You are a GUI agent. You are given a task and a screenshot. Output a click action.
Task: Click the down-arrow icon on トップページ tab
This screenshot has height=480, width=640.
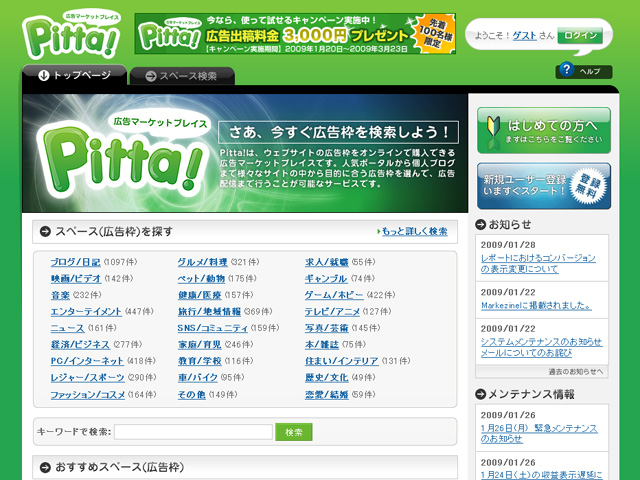point(43,76)
